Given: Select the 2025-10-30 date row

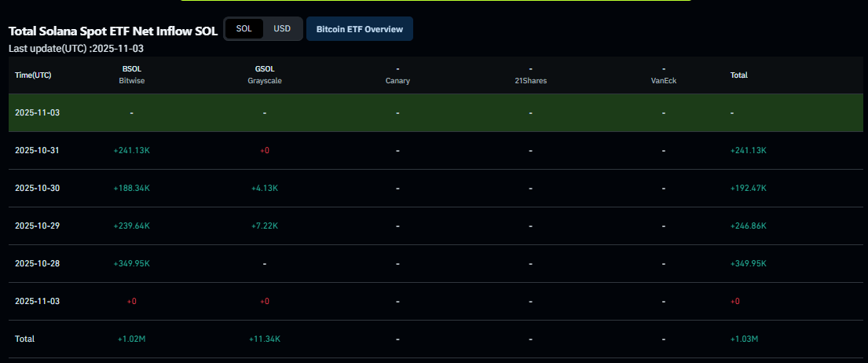Looking at the screenshot, I should click(x=37, y=189).
